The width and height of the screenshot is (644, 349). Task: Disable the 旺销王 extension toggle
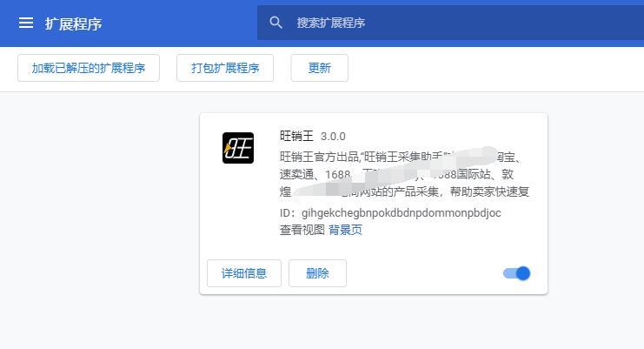coord(517,273)
